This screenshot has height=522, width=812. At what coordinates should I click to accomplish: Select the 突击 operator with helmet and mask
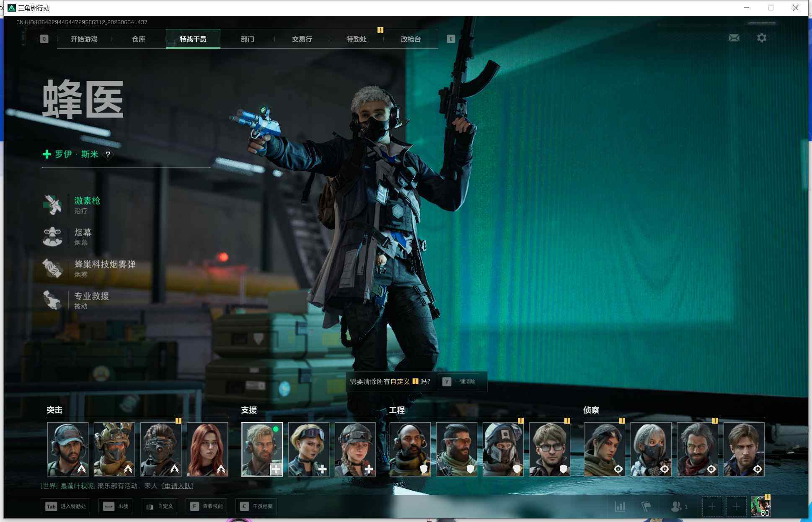114,449
